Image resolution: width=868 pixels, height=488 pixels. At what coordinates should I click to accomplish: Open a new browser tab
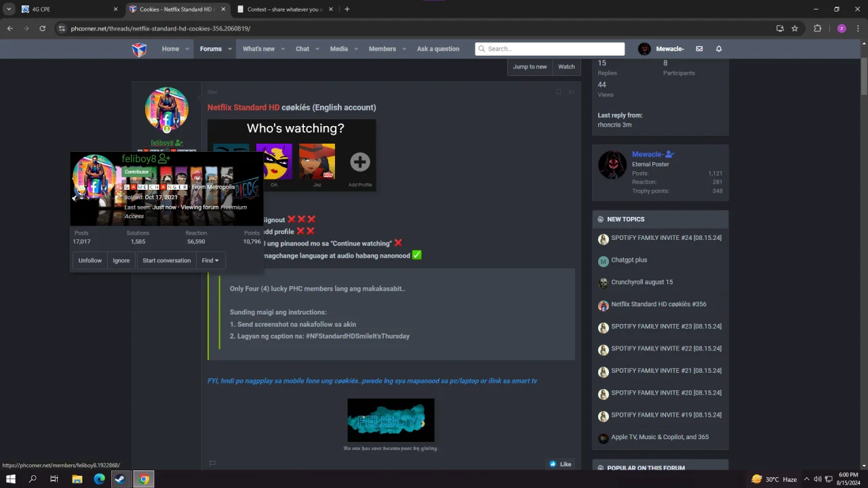(x=347, y=9)
